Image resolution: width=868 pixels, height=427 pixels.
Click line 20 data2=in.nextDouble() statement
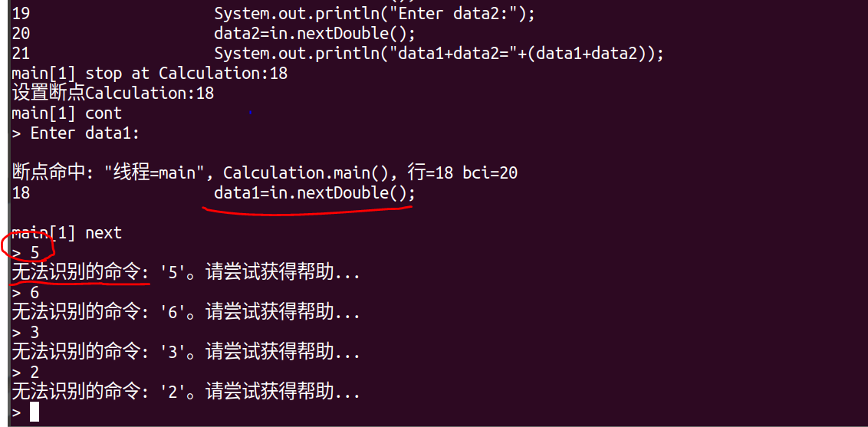tap(314, 34)
